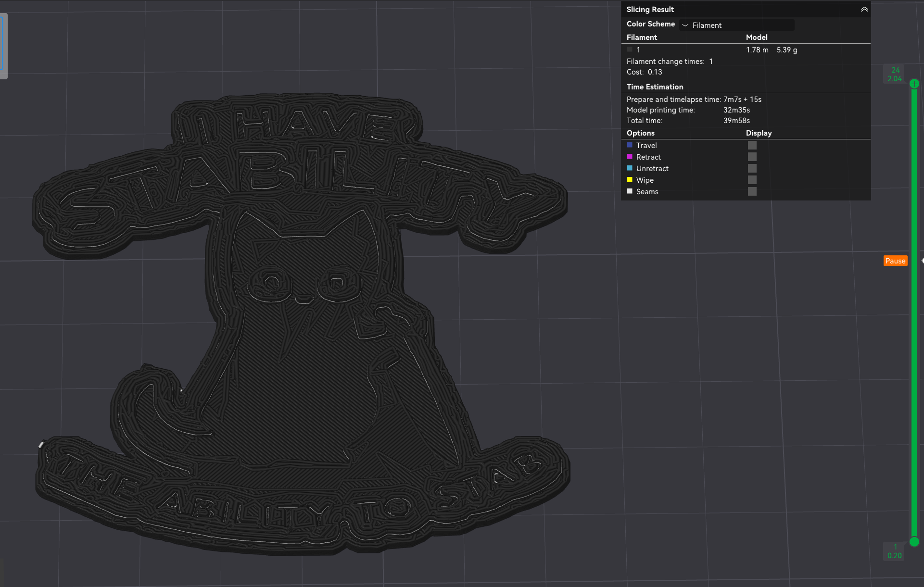Click the white Seams color swatch
Viewport: 924px width, 587px height.
[x=630, y=191]
